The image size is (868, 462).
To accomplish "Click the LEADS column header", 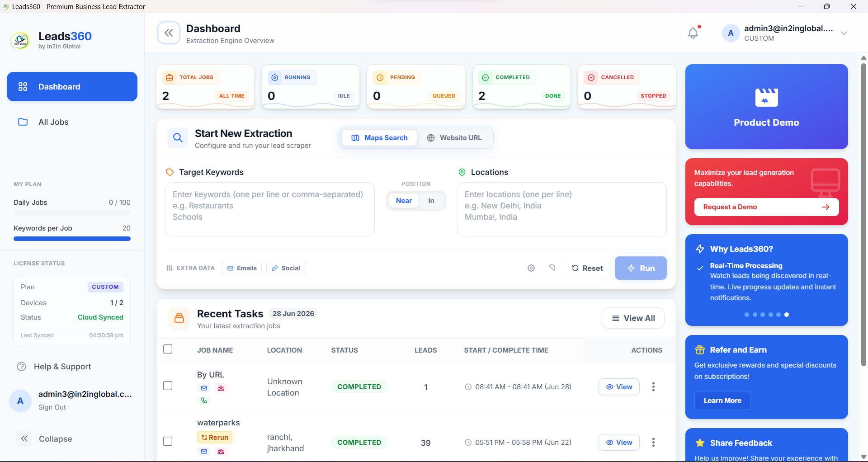I will [x=426, y=350].
